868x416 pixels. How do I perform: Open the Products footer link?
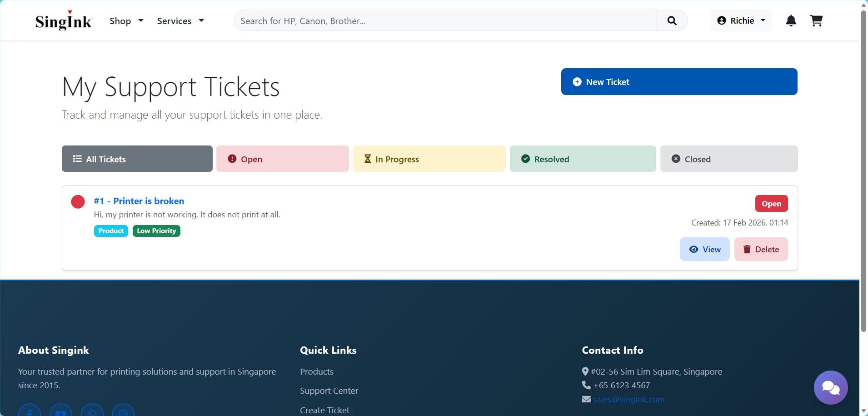point(317,371)
